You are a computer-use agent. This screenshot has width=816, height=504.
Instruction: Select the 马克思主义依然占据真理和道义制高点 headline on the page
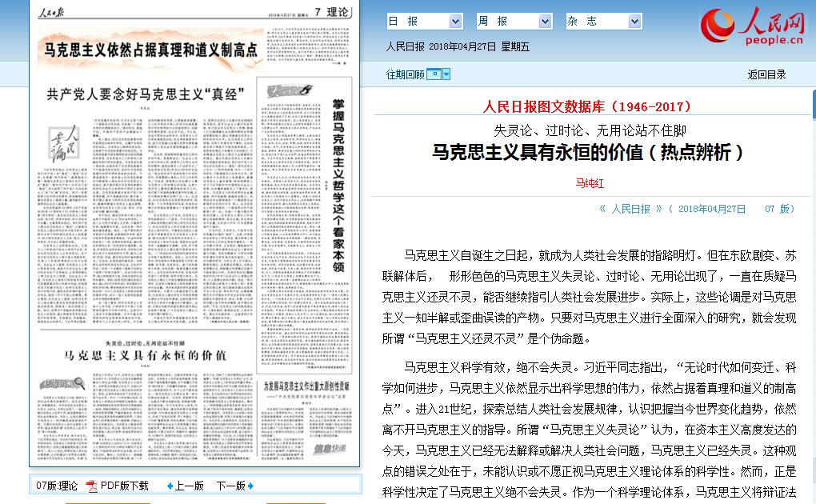(x=150, y=50)
